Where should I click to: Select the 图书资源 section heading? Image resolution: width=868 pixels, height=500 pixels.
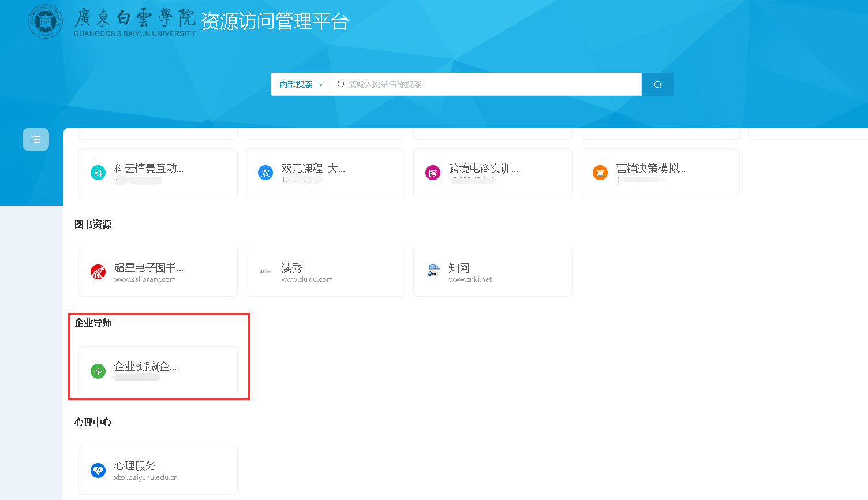93,224
